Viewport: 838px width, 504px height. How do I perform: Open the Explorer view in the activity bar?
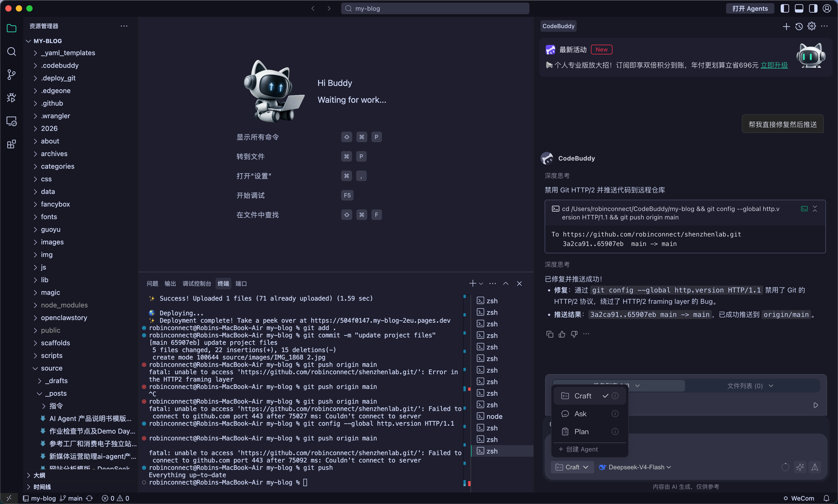12,29
